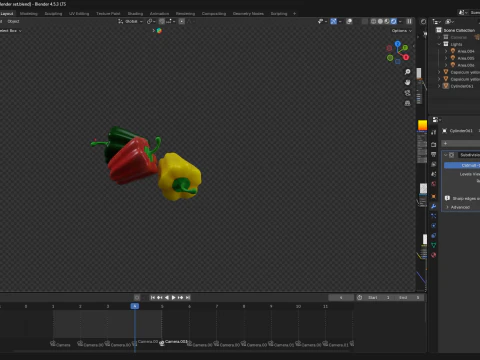Open the viewport Options dropdown
This screenshot has height=360, width=480.
tap(402, 31)
